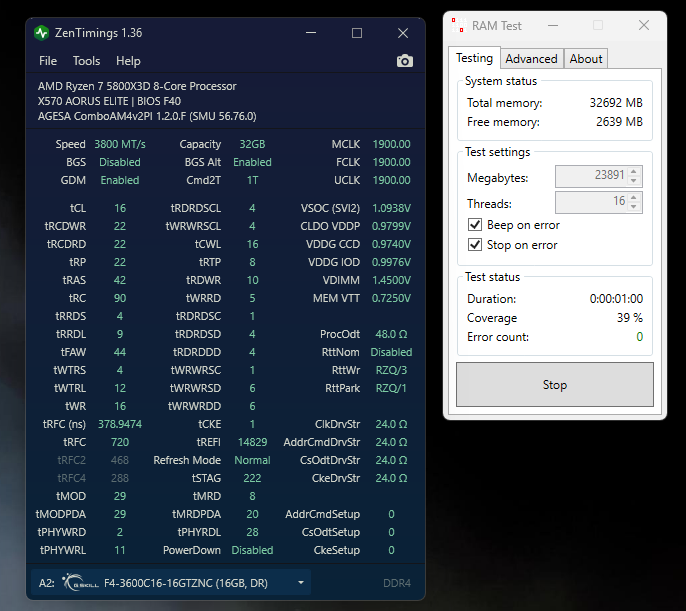Increase Threads with up spinner arrow

(x=634, y=197)
